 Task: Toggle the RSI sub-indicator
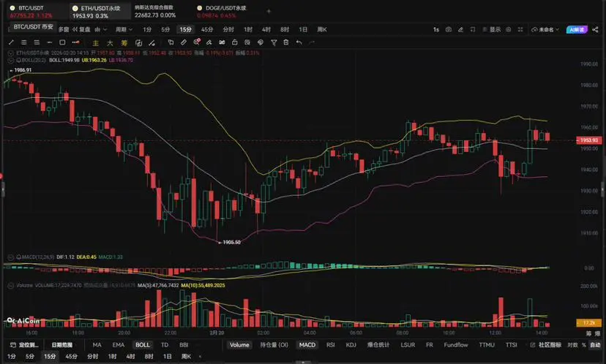point(330,345)
